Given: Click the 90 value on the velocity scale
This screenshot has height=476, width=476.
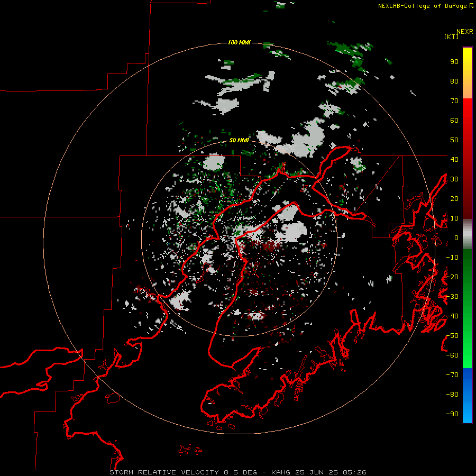Looking at the screenshot, I should (454, 62).
